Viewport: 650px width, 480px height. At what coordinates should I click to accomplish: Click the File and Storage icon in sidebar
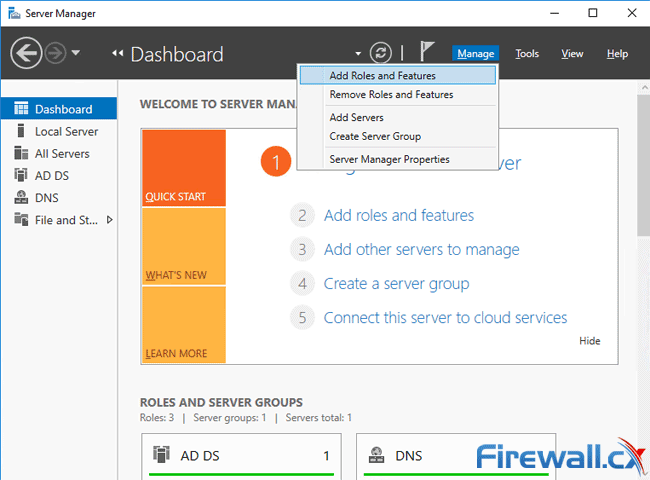pyautogui.click(x=21, y=219)
